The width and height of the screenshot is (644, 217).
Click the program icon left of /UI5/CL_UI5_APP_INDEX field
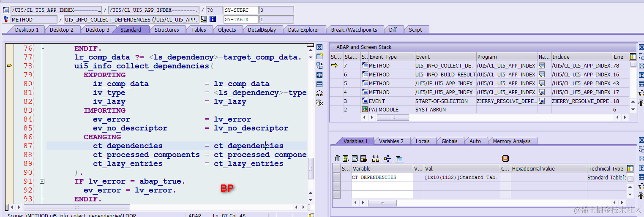[x=6, y=10]
